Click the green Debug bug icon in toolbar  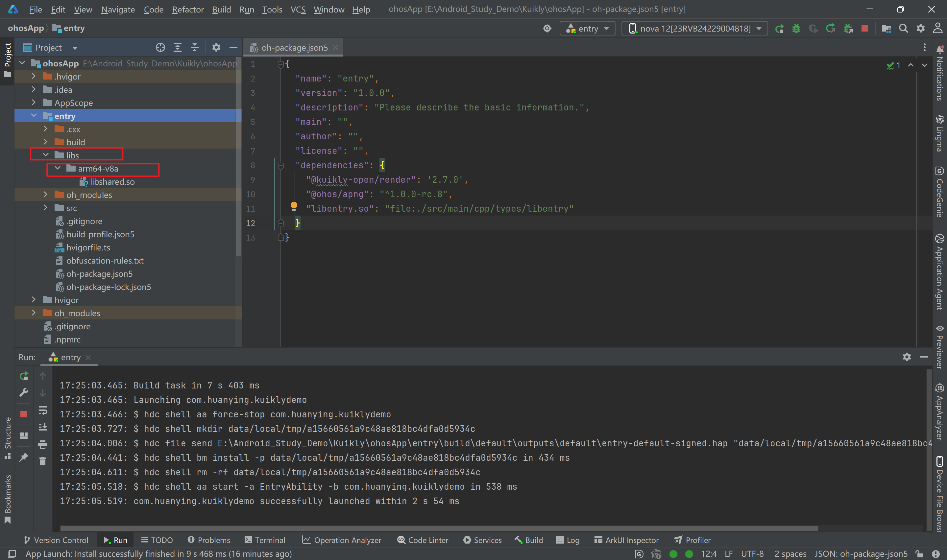[796, 29]
